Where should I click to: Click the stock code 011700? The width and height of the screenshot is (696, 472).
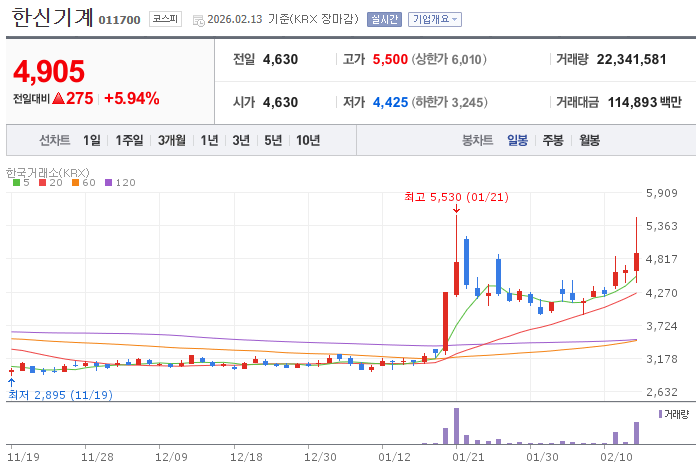pyautogui.click(x=119, y=20)
